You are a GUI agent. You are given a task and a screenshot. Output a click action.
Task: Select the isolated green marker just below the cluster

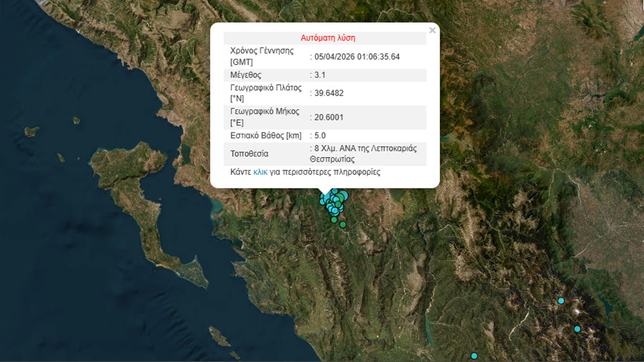334,220
